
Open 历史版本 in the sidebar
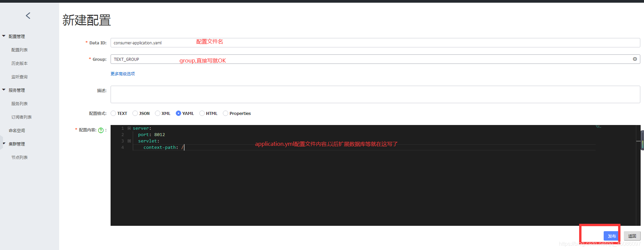coord(19,63)
